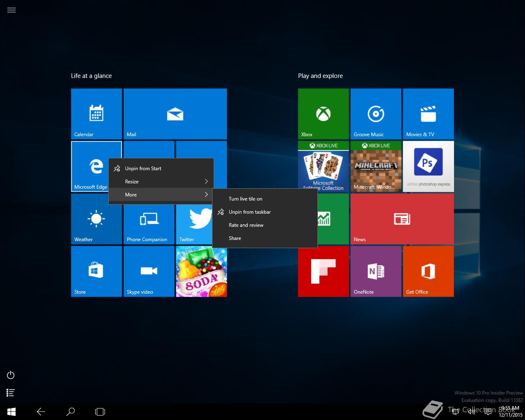Screen dimensions: 525x420
Task: Click the Power button icon
Action: (x=11, y=375)
